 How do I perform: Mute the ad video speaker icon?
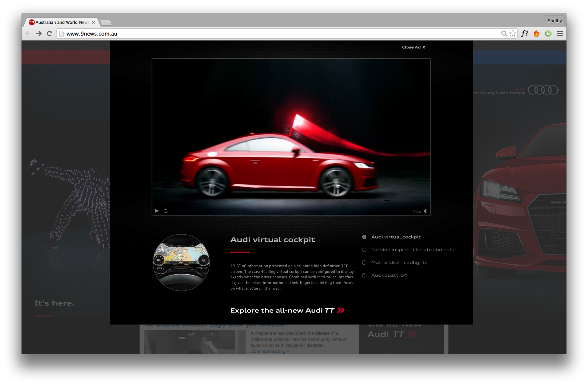(425, 211)
